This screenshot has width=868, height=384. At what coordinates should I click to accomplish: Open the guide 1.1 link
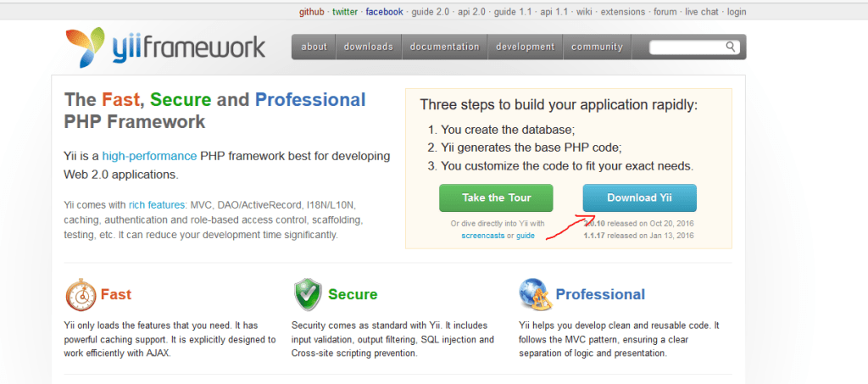click(x=513, y=12)
